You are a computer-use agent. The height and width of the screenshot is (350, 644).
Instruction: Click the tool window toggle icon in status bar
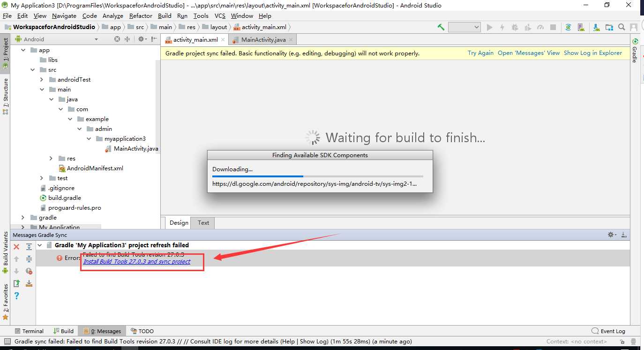(7, 342)
